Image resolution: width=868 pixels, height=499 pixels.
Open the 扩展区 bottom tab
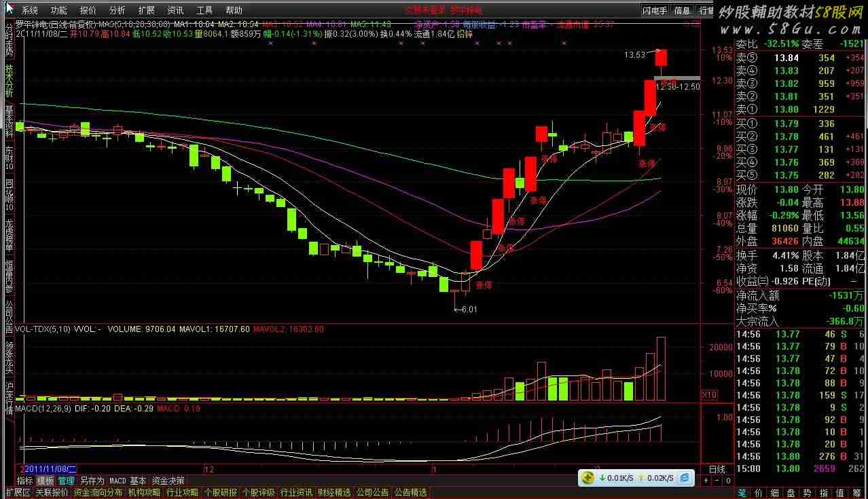click(x=18, y=493)
